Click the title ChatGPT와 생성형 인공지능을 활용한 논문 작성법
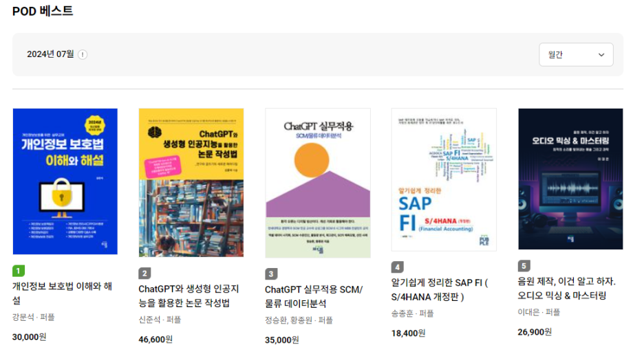 tap(189, 295)
